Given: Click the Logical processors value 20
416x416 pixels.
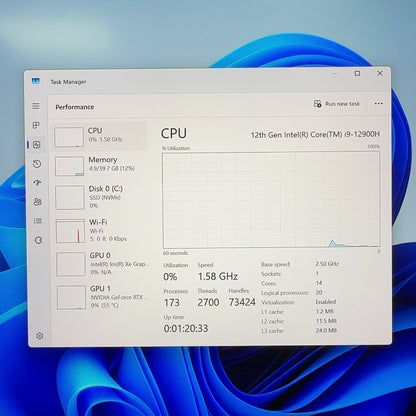Looking at the screenshot, I should (319, 292).
